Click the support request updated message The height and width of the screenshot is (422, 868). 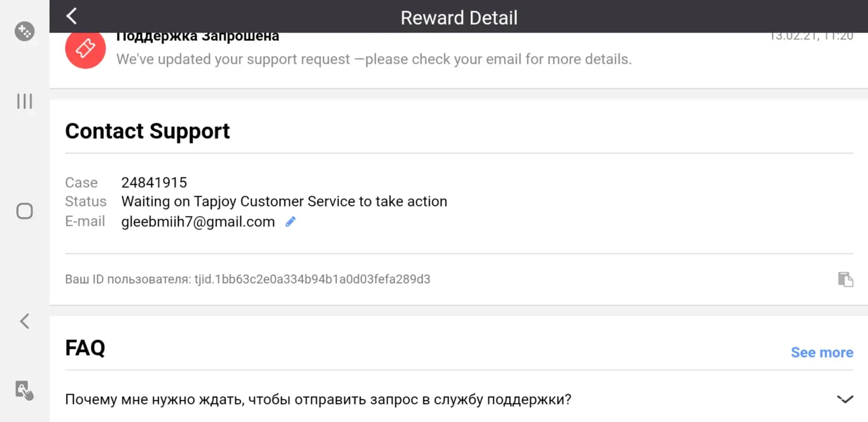pos(374,59)
